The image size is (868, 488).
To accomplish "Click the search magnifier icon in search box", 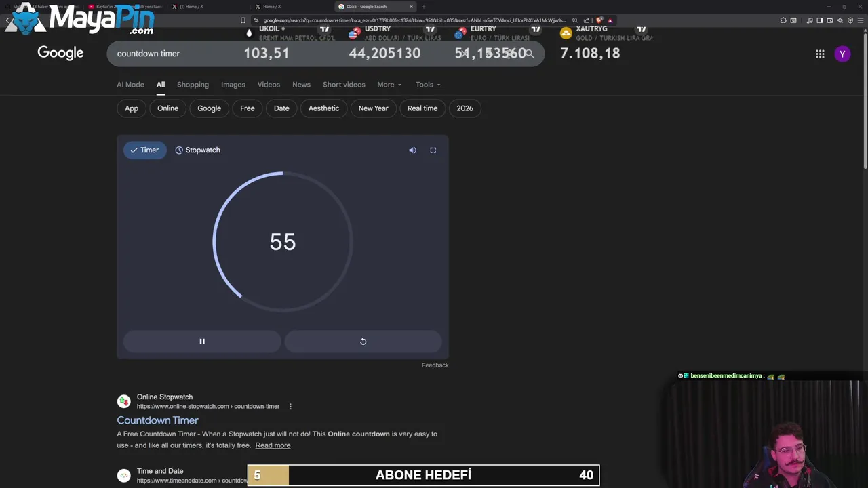I will coord(530,54).
